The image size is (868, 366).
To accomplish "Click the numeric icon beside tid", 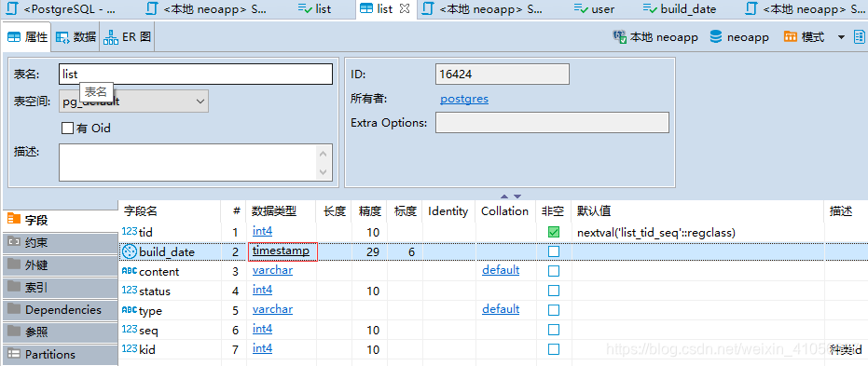I will point(129,232).
